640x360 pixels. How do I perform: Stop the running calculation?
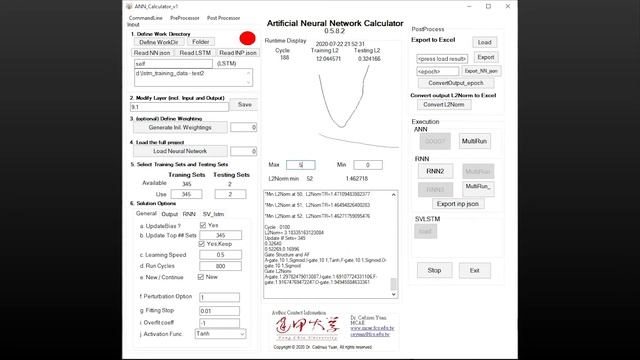pos(434,270)
